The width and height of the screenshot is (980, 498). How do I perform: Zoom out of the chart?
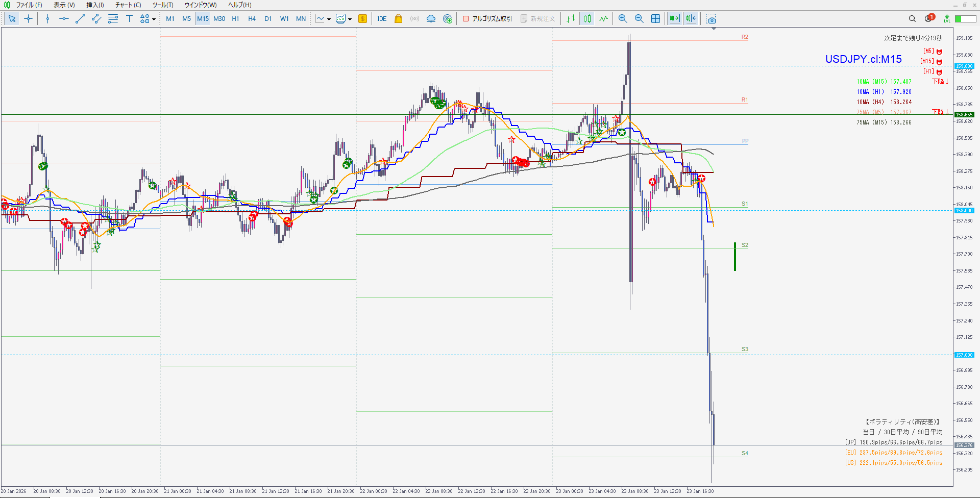click(639, 19)
